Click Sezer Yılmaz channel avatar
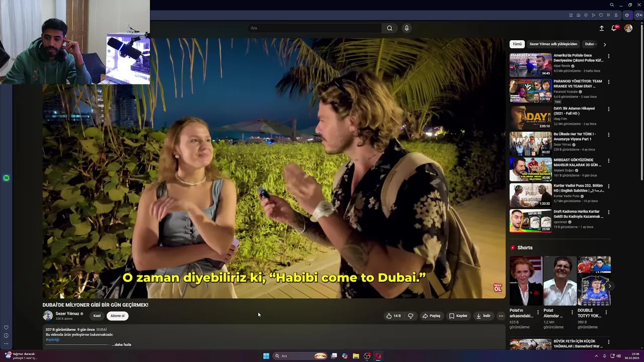The image size is (644, 362). 48,316
